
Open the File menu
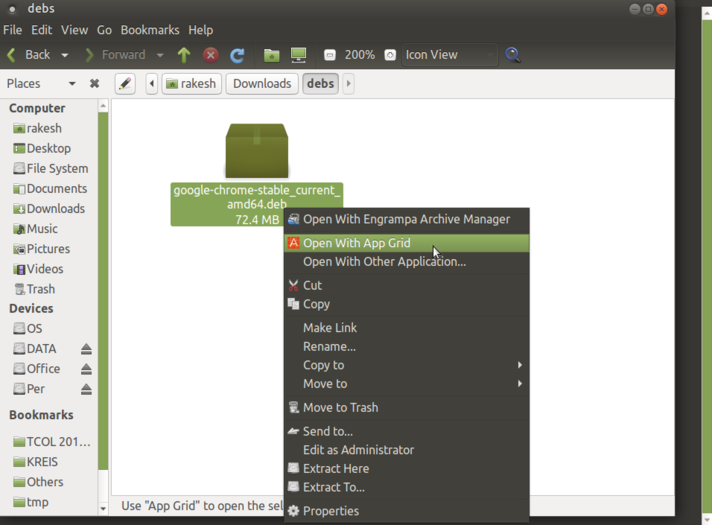tap(12, 30)
